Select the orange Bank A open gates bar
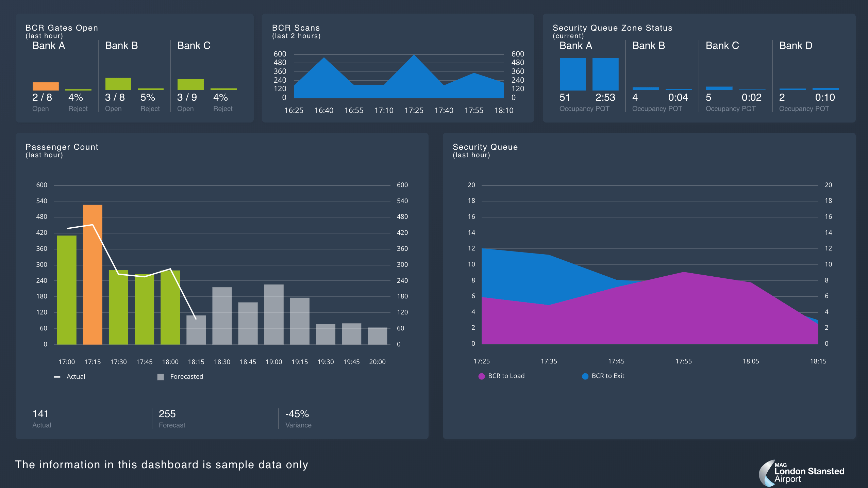 coord(46,86)
